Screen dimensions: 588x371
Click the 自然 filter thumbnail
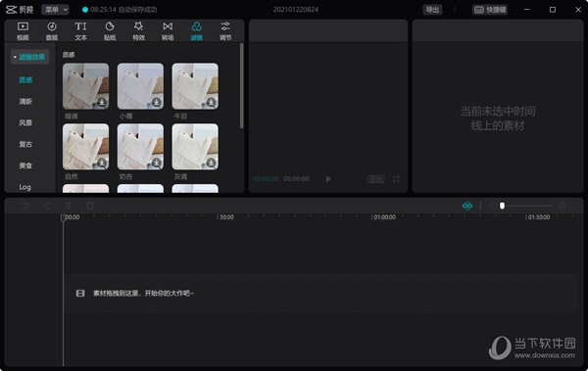click(x=86, y=147)
